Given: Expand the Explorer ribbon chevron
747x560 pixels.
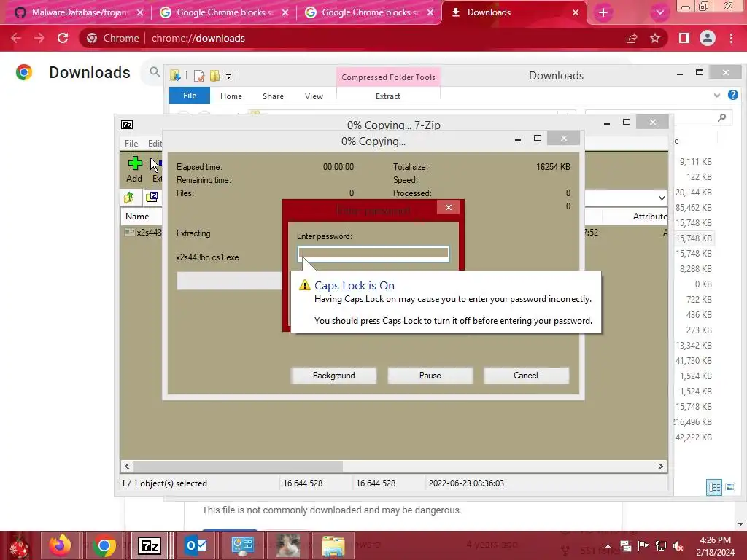Looking at the screenshot, I should click(x=717, y=96).
